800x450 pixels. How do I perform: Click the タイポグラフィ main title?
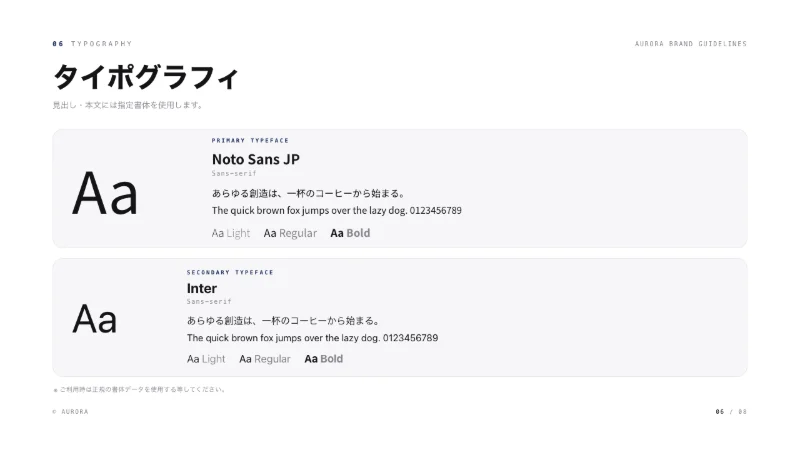tap(145, 77)
